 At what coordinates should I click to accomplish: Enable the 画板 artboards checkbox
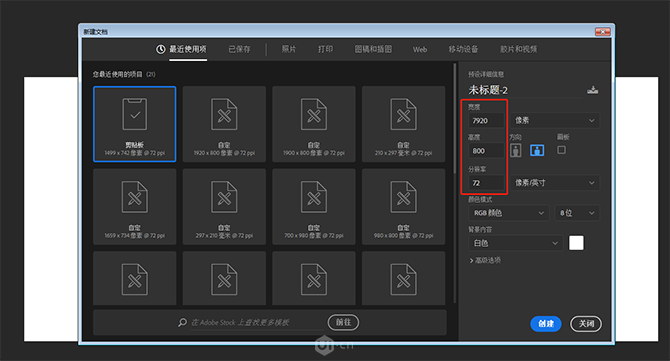(561, 150)
